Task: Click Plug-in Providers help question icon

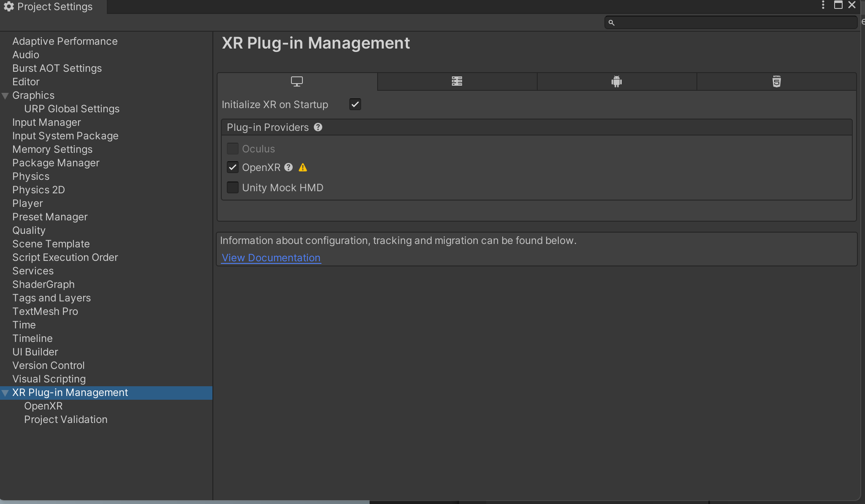Action: click(318, 127)
